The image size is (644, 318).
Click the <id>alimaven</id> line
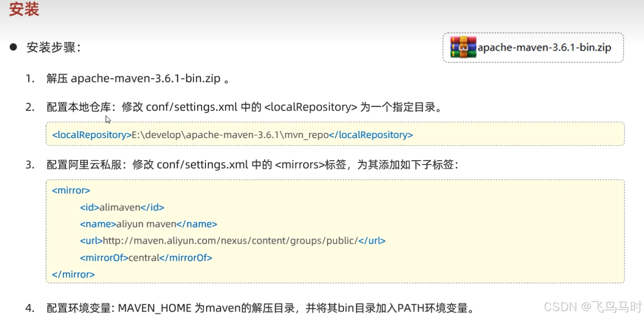point(122,207)
